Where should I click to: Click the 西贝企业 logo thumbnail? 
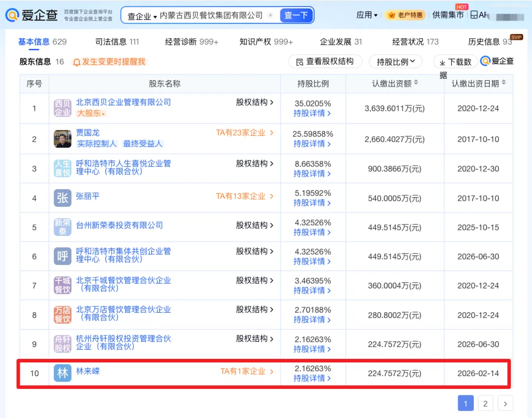(x=63, y=108)
